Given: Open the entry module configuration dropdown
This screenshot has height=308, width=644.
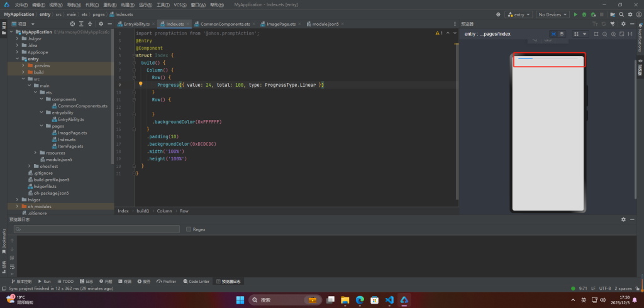Looking at the screenshot, I should tap(518, 14).
